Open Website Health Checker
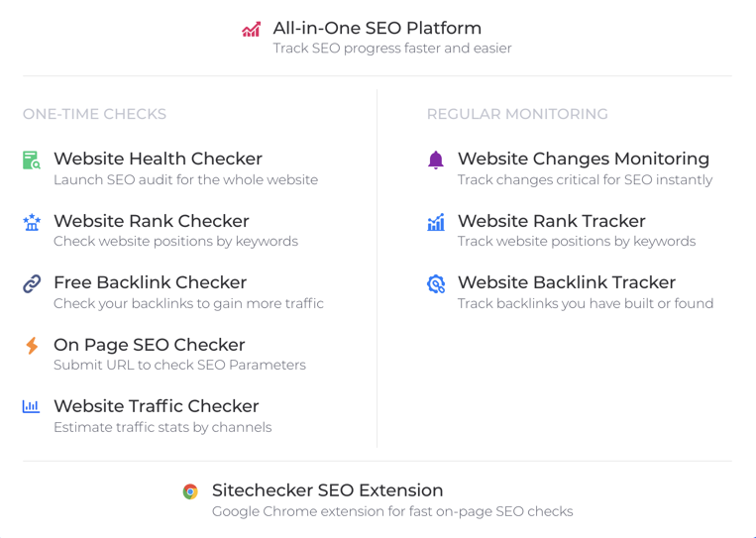The height and width of the screenshot is (538, 756). [x=159, y=159]
